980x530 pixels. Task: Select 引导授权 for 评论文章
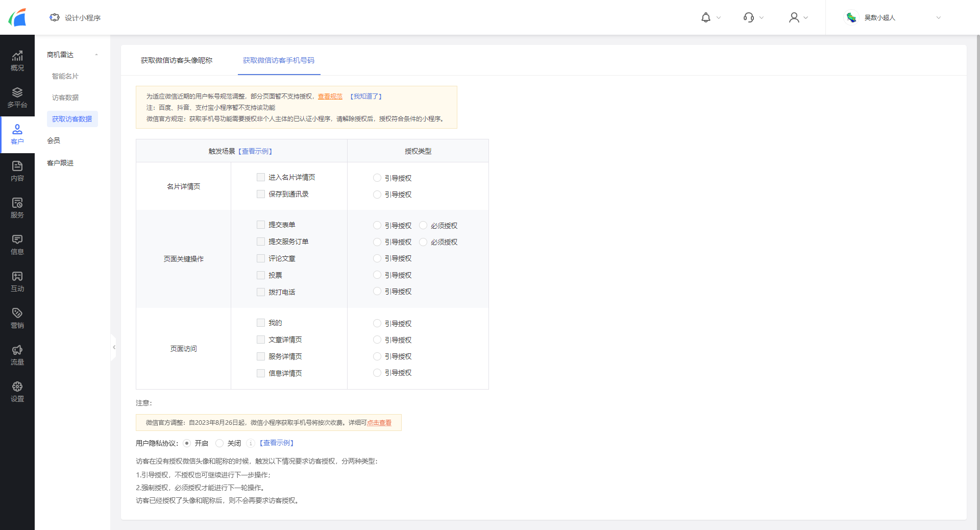tap(377, 258)
